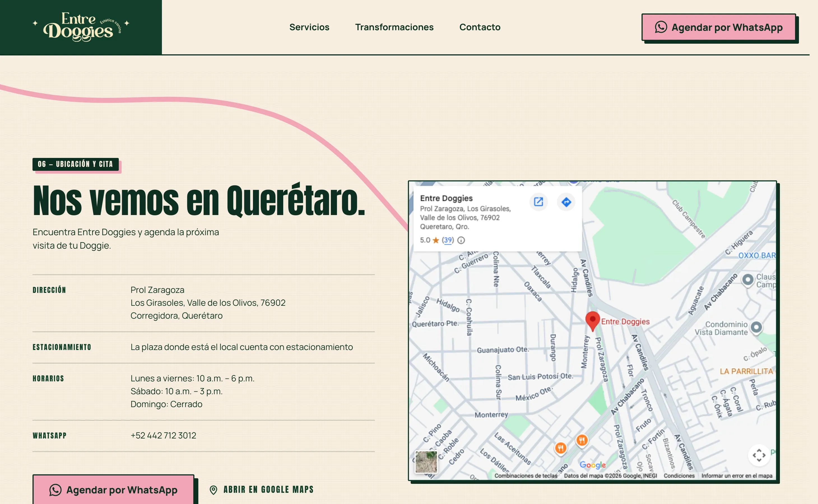
Task: Click the blue directions icon in map card
Action: 566,202
